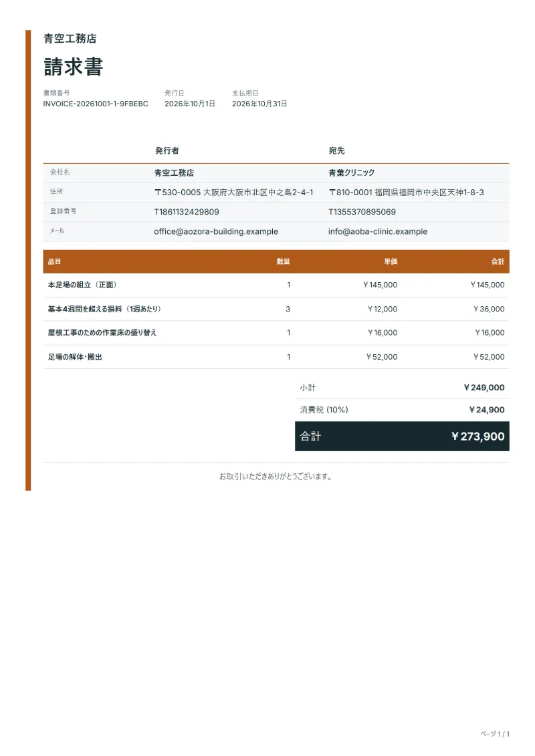Click registration number T1355370895069
The image size is (535, 756).
pyautogui.click(x=362, y=212)
